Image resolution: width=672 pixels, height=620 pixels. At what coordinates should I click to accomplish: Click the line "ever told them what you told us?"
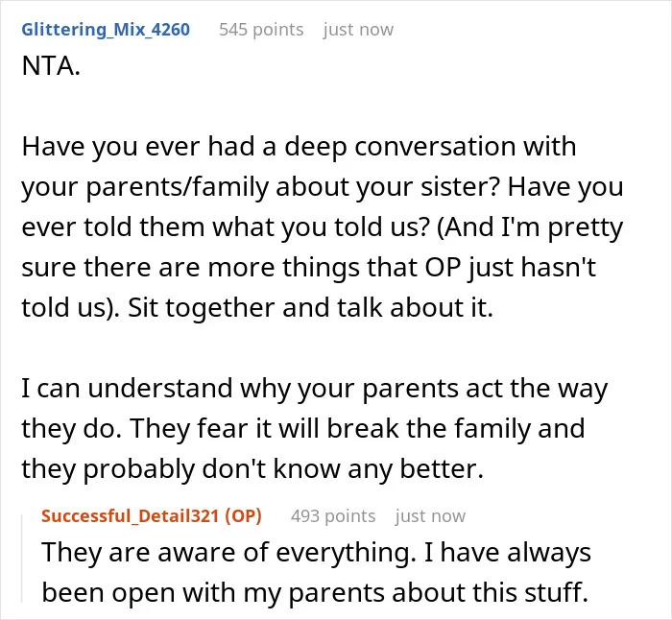(x=226, y=227)
